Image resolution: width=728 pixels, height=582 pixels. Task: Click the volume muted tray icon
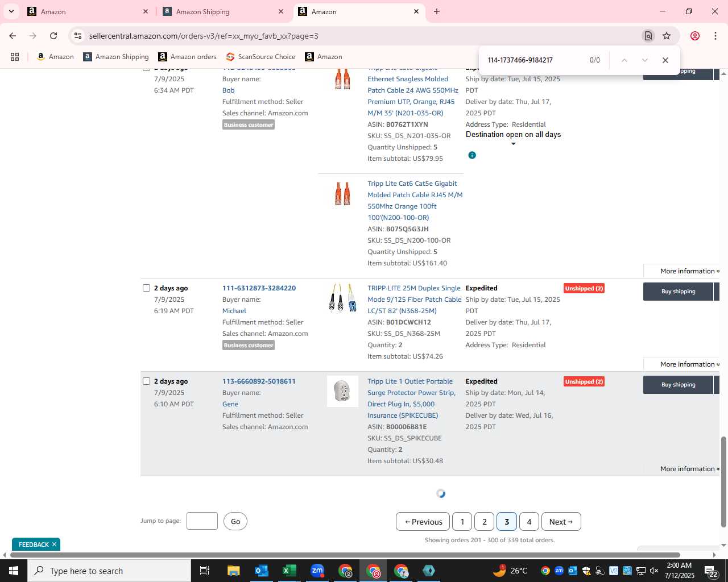(x=654, y=571)
